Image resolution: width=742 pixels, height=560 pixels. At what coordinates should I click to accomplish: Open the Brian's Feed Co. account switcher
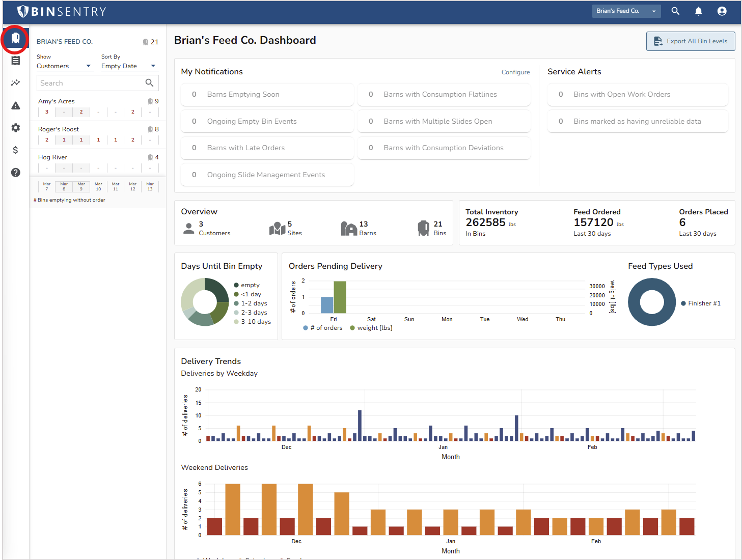point(626,11)
